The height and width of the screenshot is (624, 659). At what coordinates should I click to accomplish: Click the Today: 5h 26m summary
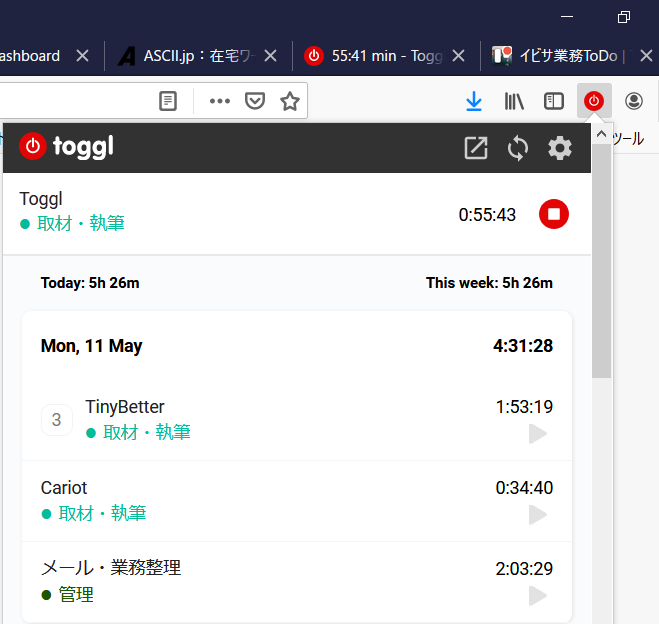pos(90,283)
